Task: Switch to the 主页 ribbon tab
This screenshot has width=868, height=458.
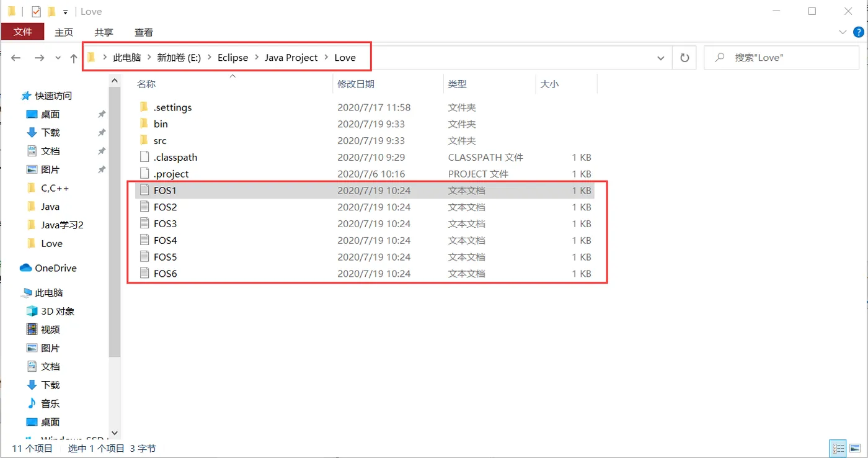Action: (x=64, y=32)
